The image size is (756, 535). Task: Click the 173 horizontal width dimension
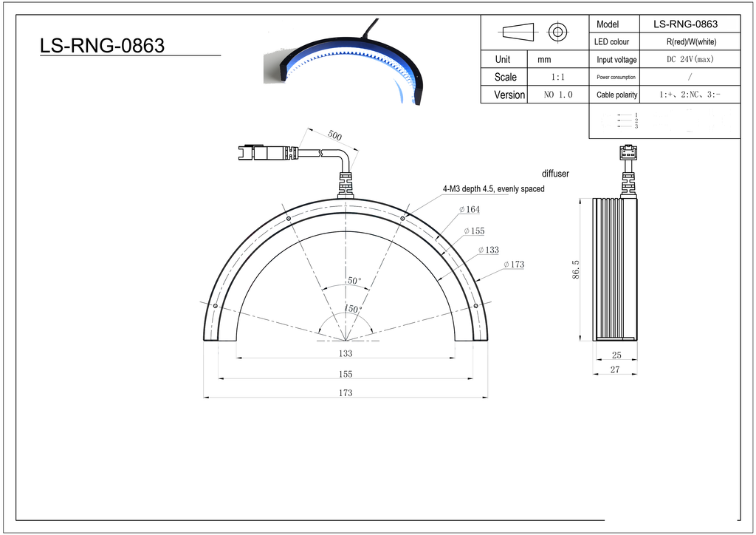[346, 393]
